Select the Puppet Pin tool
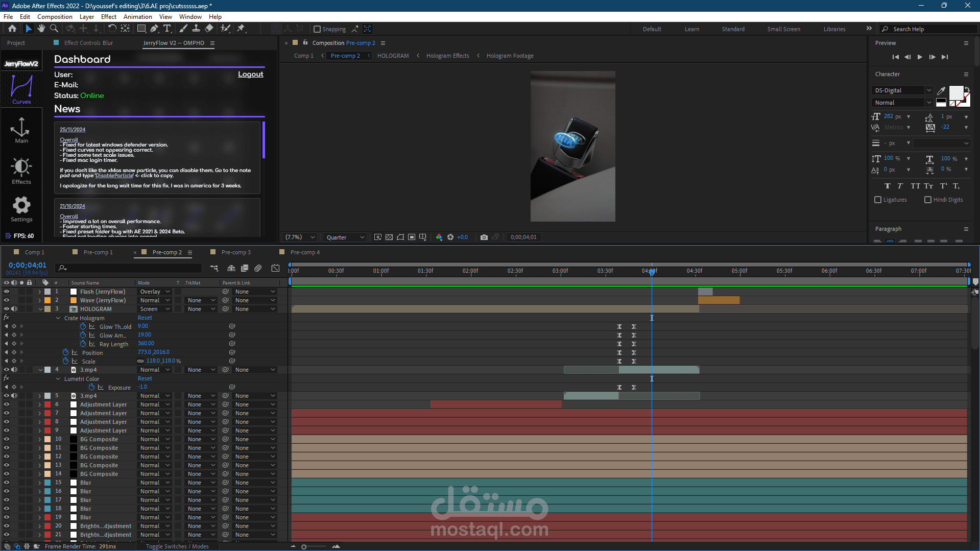Viewport: 980px width, 551px height. tap(241, 29)
